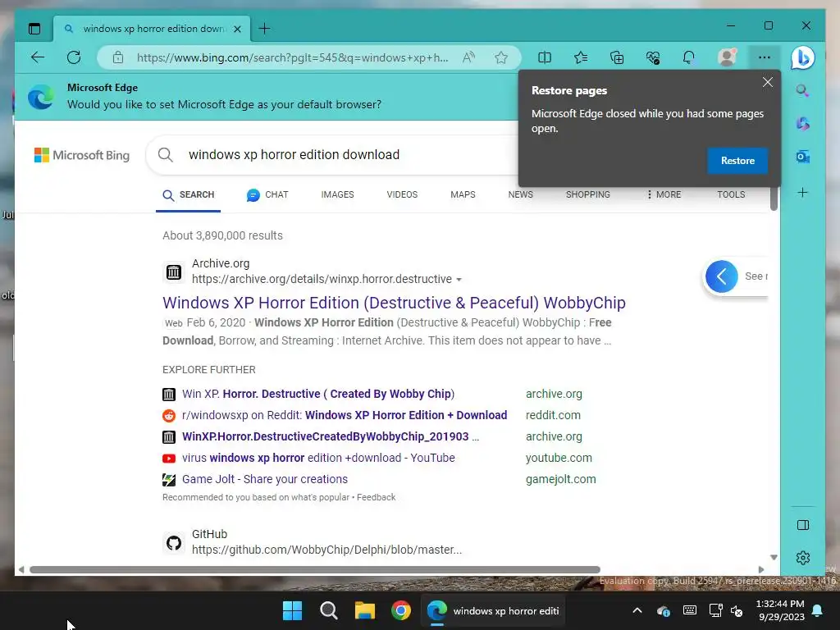The width and height of the screenshot is (840, 630).
Task: Open the Favorites list
Action: tap(581, 57)
